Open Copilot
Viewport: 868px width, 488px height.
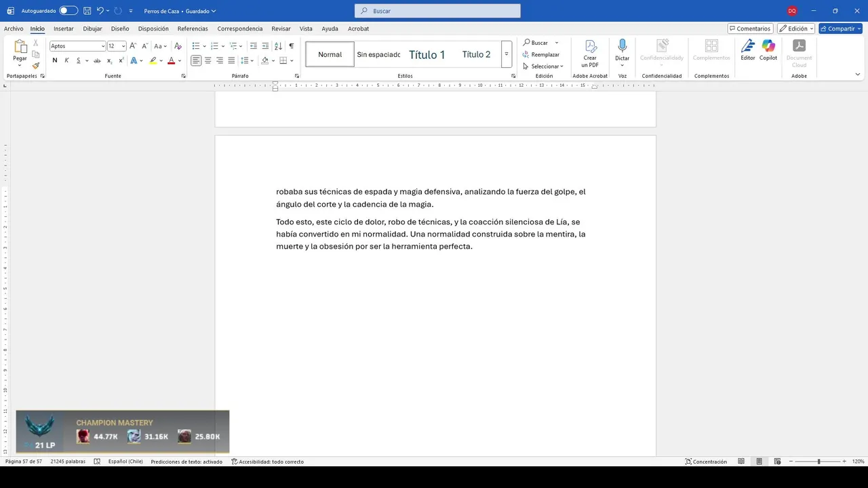tap(768, 50)
